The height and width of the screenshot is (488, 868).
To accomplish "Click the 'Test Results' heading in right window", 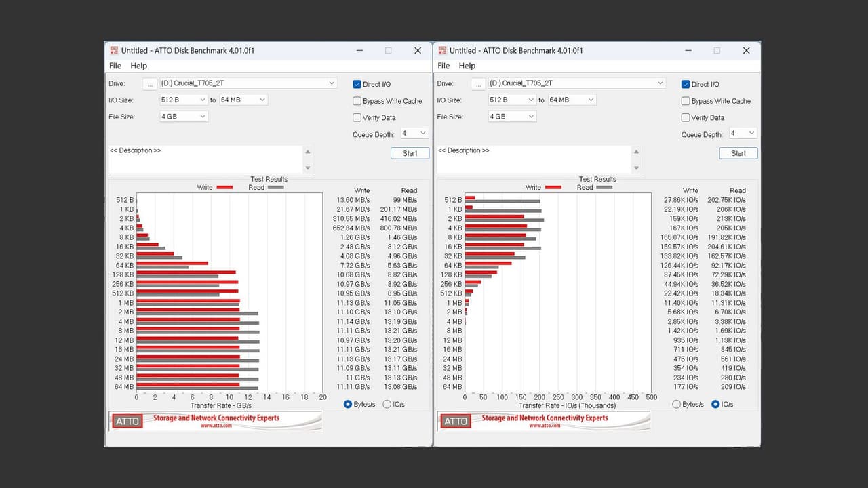I will 597,179.
